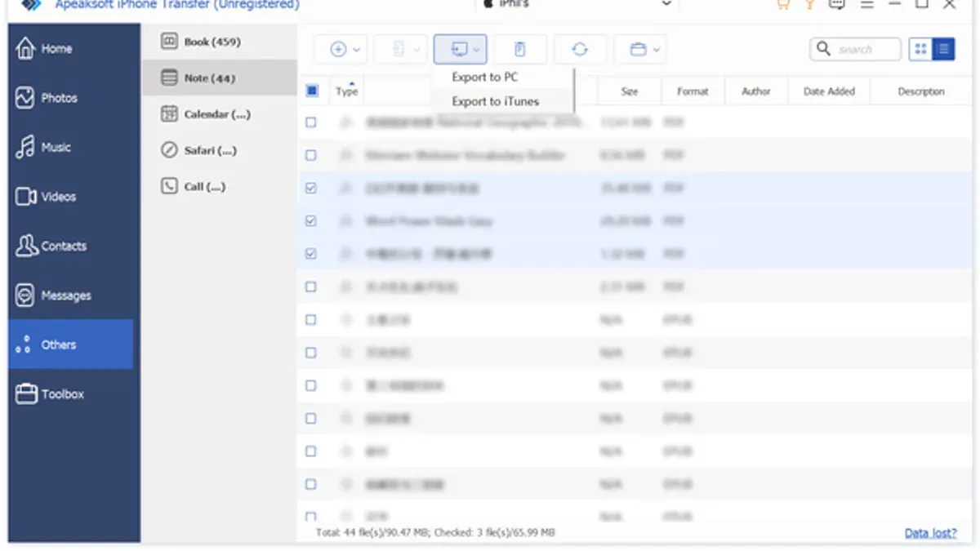Open the Book (459) category

pos(219,42)
